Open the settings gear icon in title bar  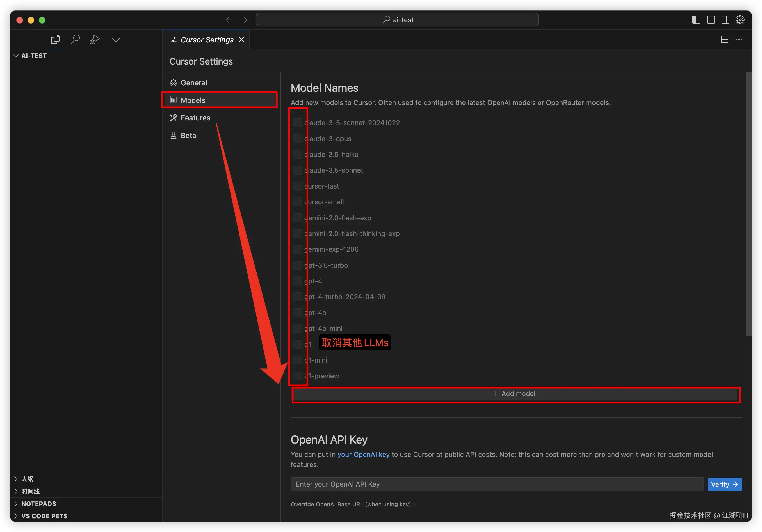(x=740, y=20)
